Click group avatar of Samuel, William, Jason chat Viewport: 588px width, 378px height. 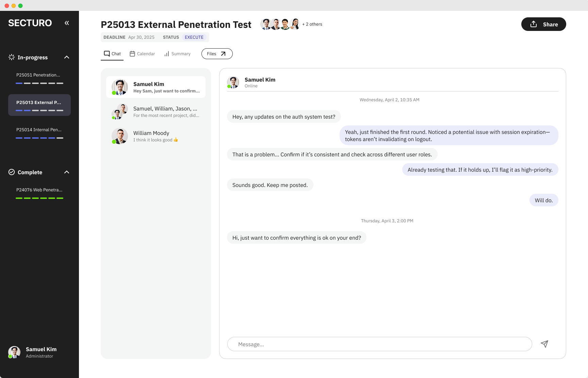[x=120, y=111]
